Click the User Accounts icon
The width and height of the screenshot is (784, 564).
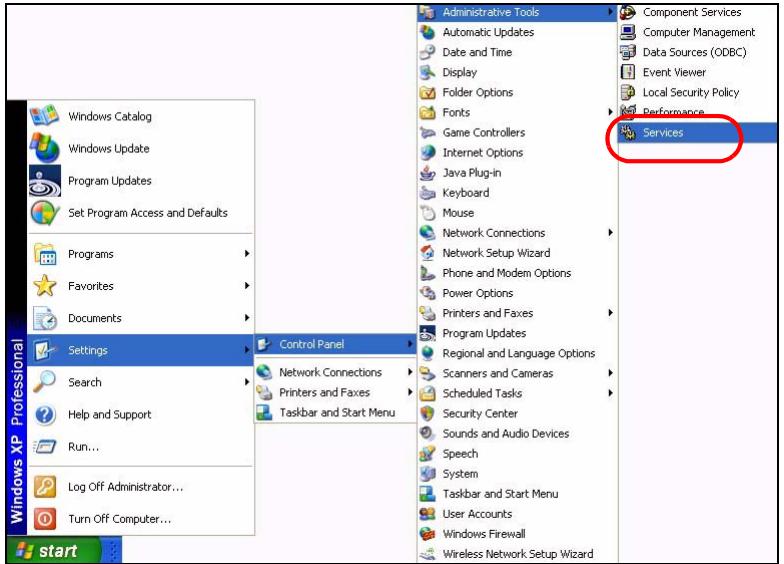[428, 514]
